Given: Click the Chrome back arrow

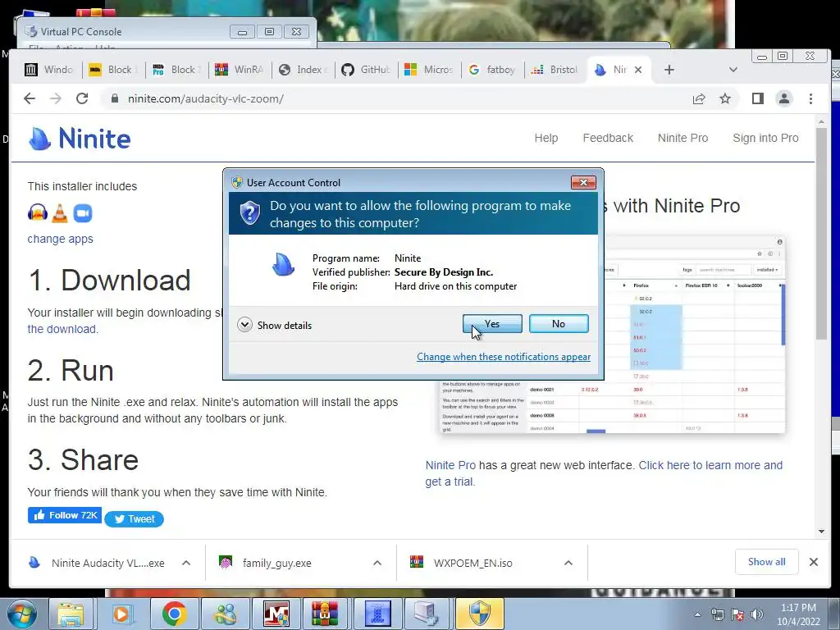Looking at the screenshot, I should tap(30, 98).
